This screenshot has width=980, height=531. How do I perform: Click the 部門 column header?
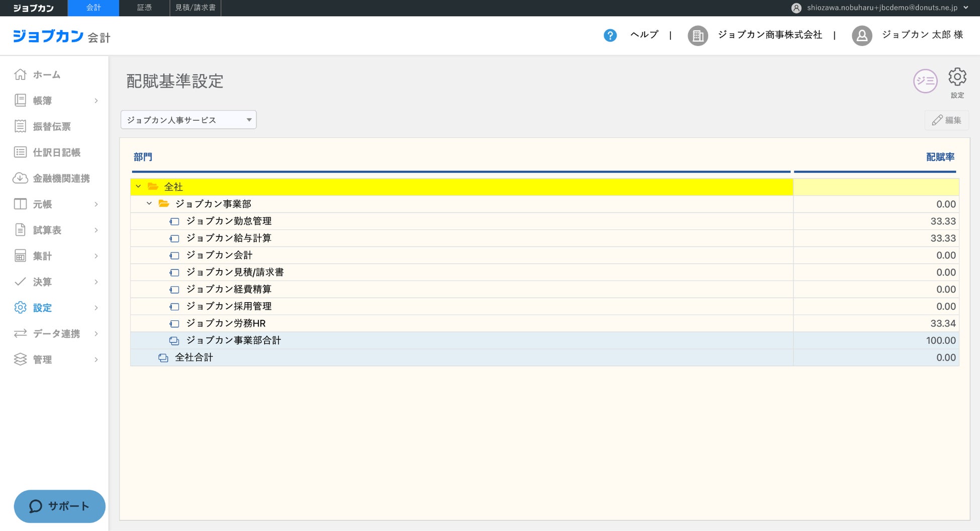click(x=143, y=157)
